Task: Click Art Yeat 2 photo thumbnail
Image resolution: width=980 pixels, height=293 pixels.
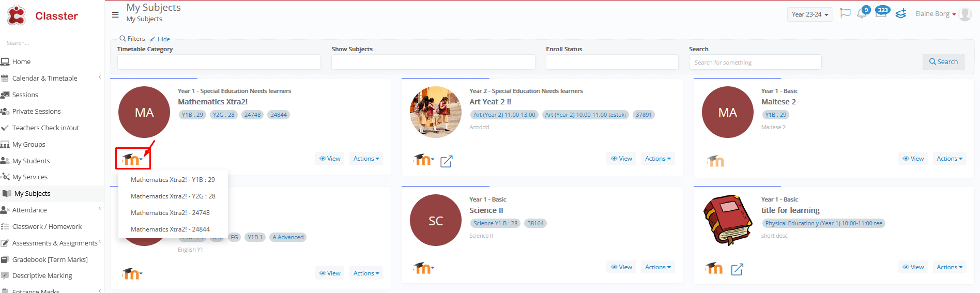Action: tap(436, 112)
